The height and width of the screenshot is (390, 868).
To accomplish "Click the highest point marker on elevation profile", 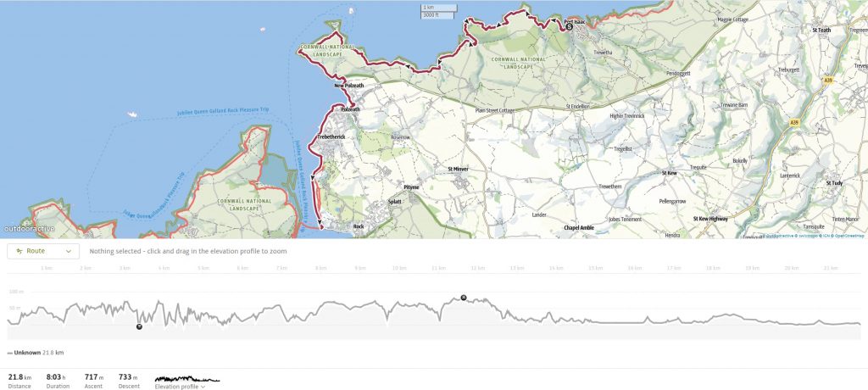I will (x=464, y=298).
